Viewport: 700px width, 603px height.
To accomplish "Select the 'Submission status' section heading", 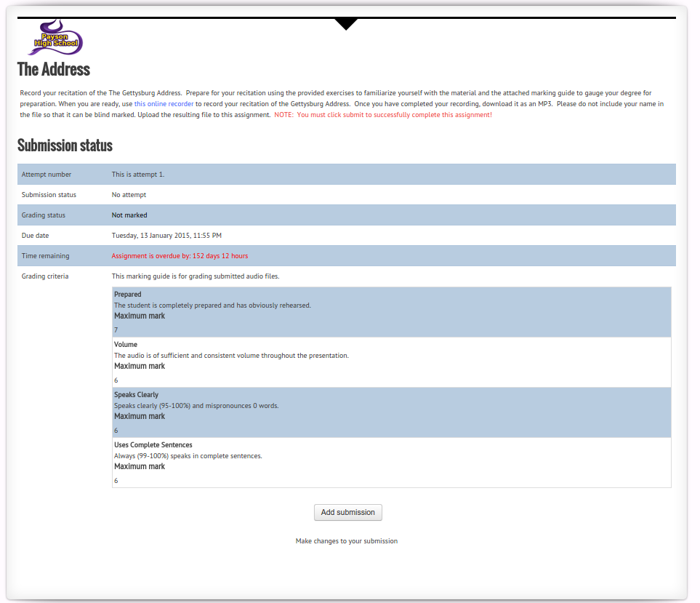I will coord(65,145).
